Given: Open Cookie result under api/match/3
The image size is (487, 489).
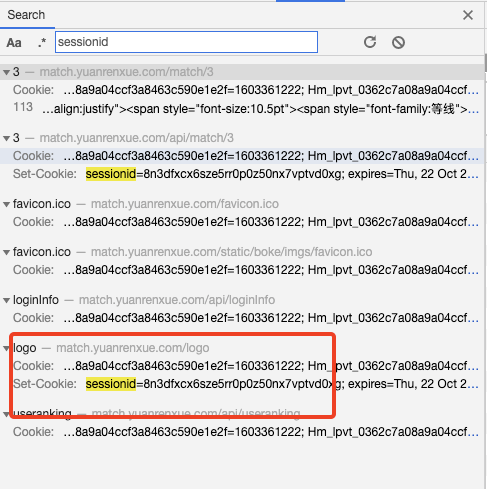Looking at the screenshot, I should coord(242,156).
